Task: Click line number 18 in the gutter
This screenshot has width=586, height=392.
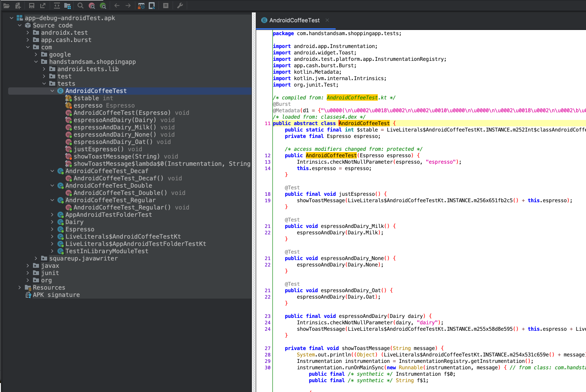Action: pyautogui.click(x=267, y=194)
